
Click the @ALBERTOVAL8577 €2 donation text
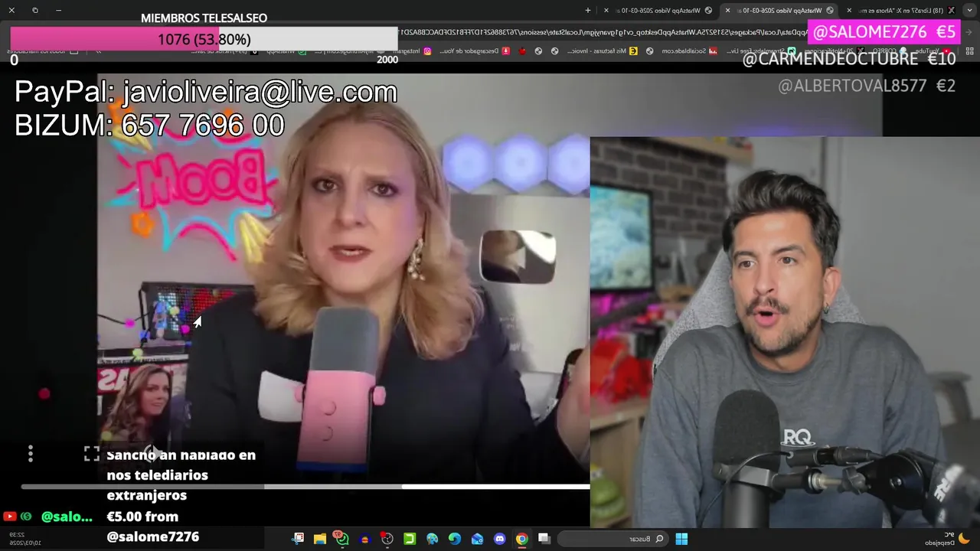click(867, 86)
